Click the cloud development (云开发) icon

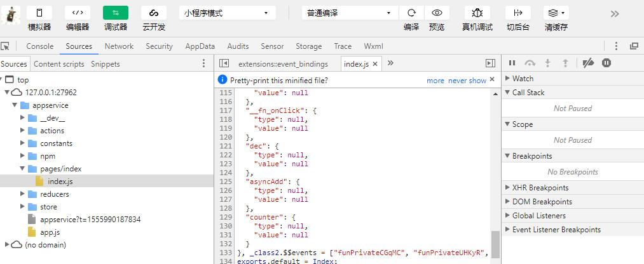tap(153, 13)
